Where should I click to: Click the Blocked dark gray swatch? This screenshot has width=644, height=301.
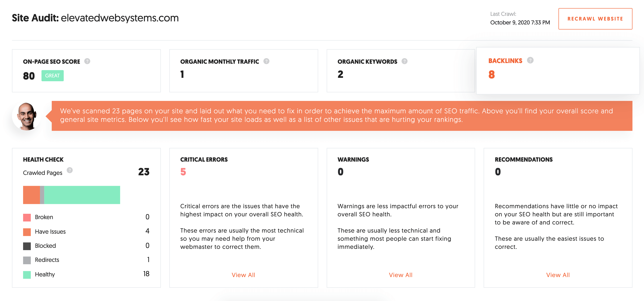click(27, 246)
